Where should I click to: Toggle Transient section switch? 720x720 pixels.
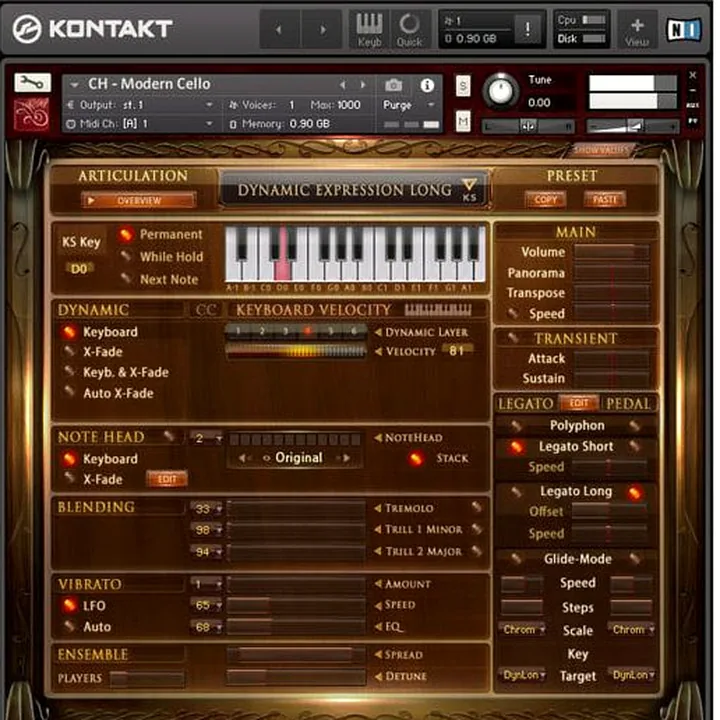[512, 338]
